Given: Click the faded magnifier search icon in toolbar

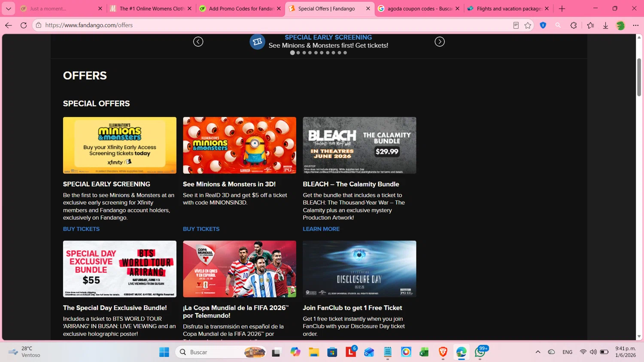Looking at the screenshot, I should pos(558,25).
